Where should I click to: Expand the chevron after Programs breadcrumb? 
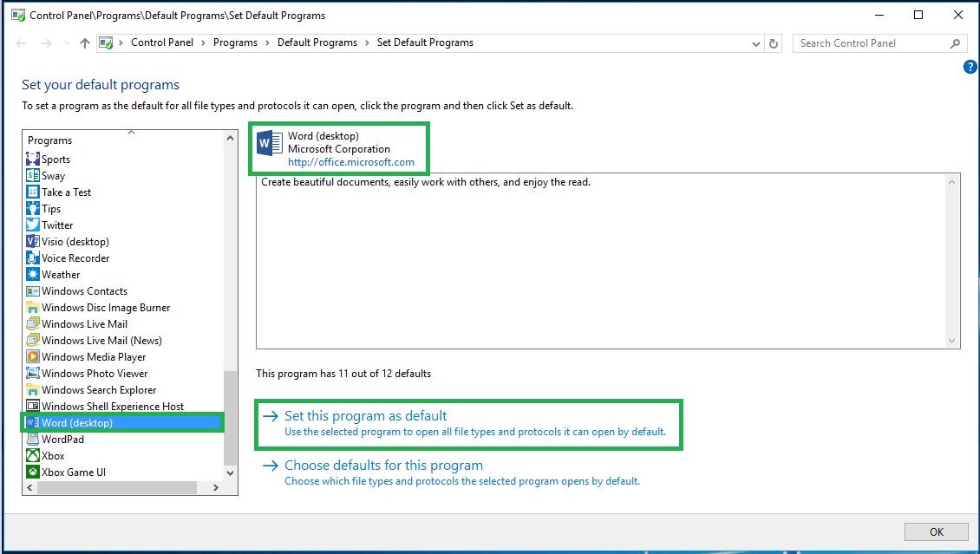pos(267,42)
